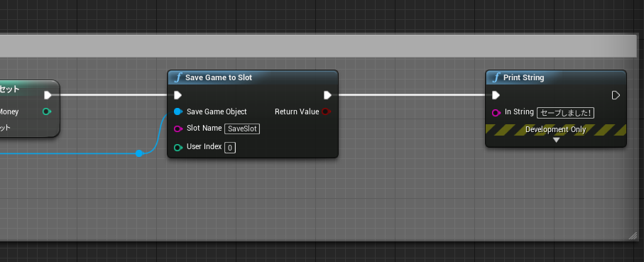Select the Save Game to Slot node title
Image resolution: width=644 pixels, height=262 pixels.
(x=219, y=77)
